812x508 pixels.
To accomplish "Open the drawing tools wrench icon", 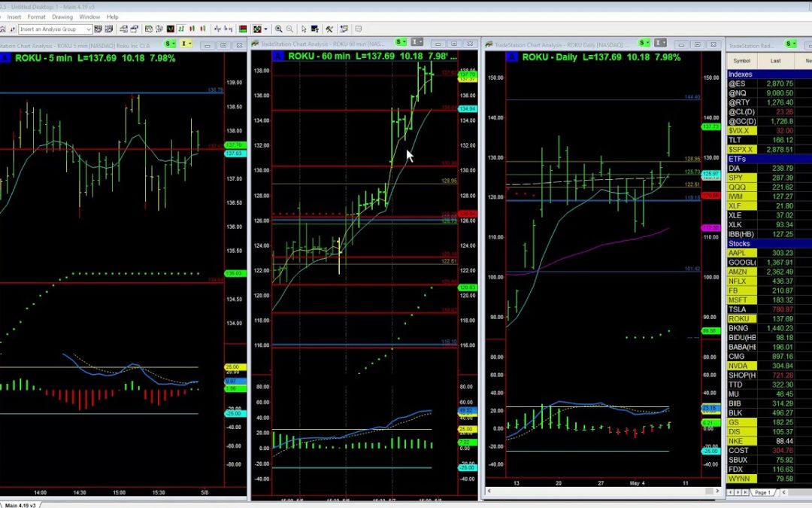I will pos(329,29).
